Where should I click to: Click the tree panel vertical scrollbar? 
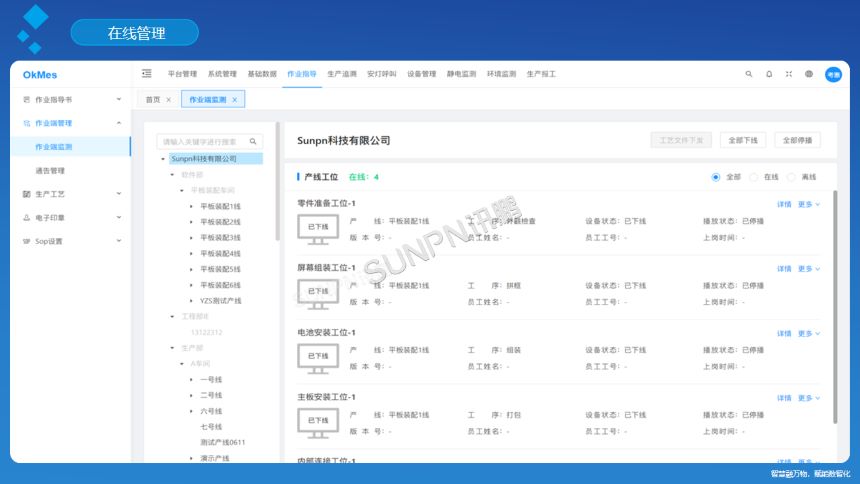tap(278, 181)
